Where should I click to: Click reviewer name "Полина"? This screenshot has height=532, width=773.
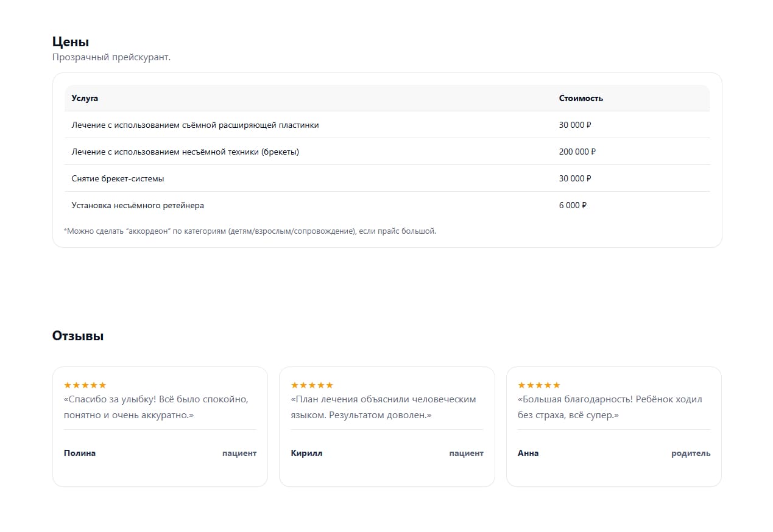coord(80,453)
